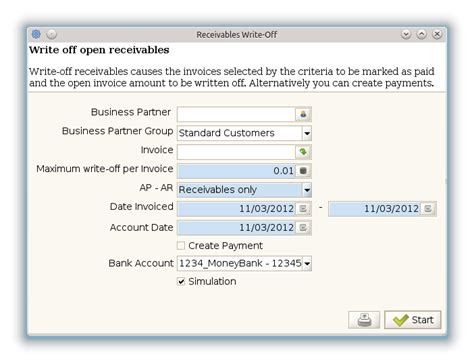
Task: Open calendar picker for Account Date
Action: point(303,228)
